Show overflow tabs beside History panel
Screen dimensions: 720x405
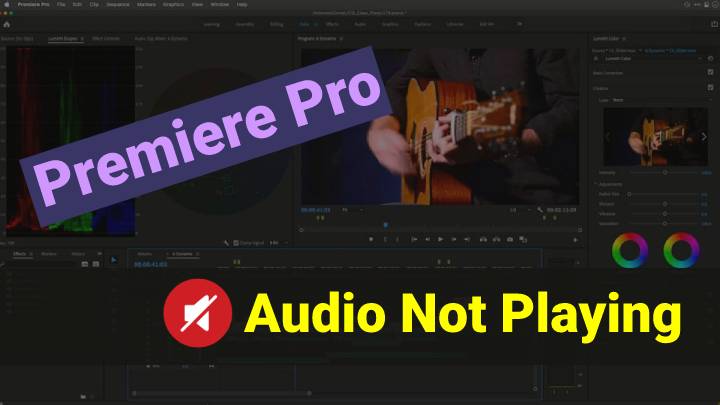[99, 253]
